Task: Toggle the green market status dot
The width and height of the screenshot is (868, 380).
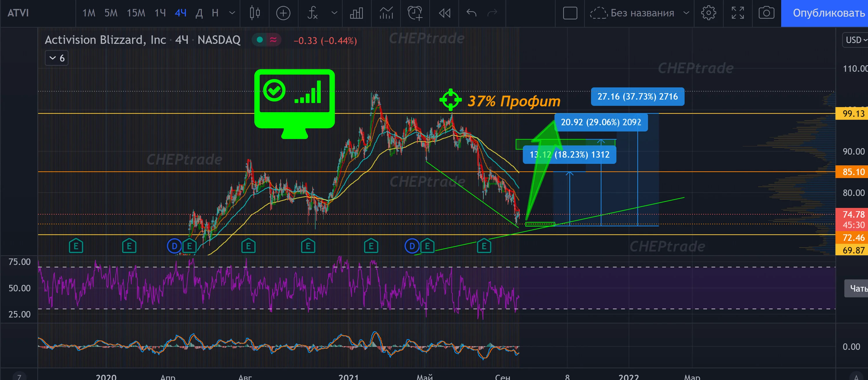Action: tap(260, 40)
